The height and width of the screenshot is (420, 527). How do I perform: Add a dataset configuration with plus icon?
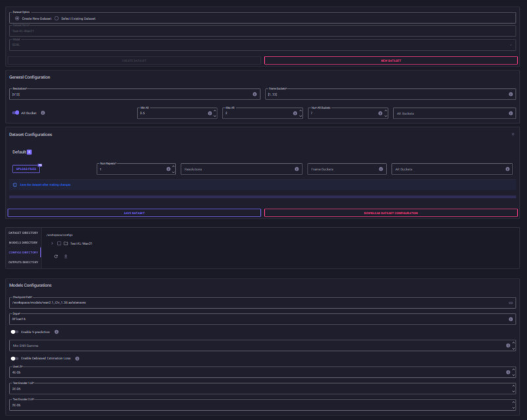pyautogui.click(x=513, y=134)
